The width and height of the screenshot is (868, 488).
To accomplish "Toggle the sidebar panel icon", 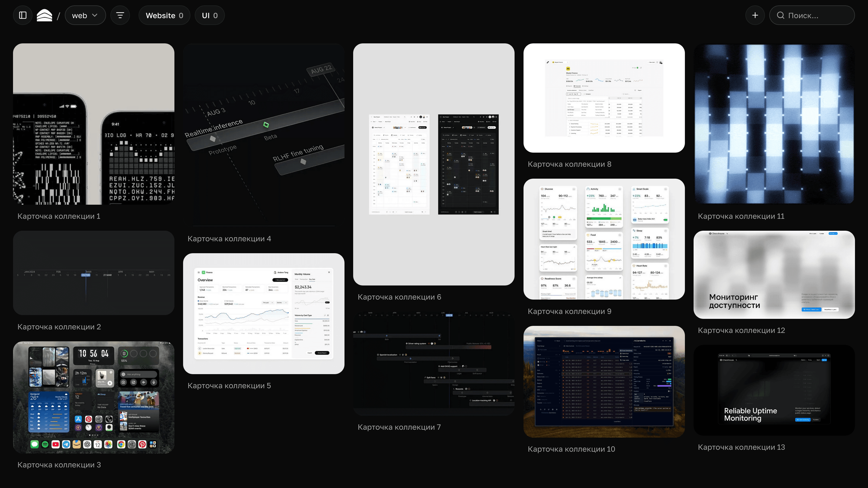I will [23, 15].
